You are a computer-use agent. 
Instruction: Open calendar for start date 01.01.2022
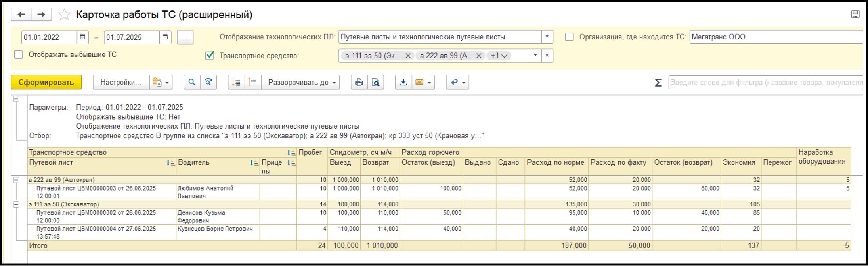pyautogui.click(x=82, y=37)
